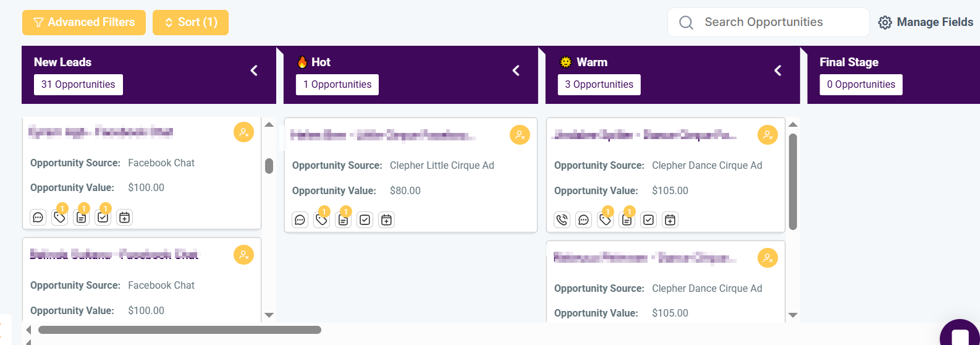
Task: Open the notes icon on the first New Leads card
Action: coord(82,218)
